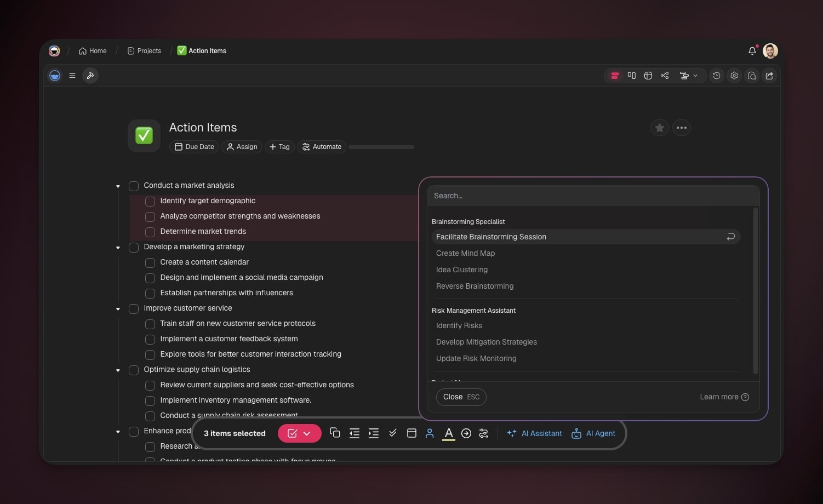Check the Conduct a market analysis box
Image resolution: width=823 pixels, height=504 pixels.
(x=134, y=186)
